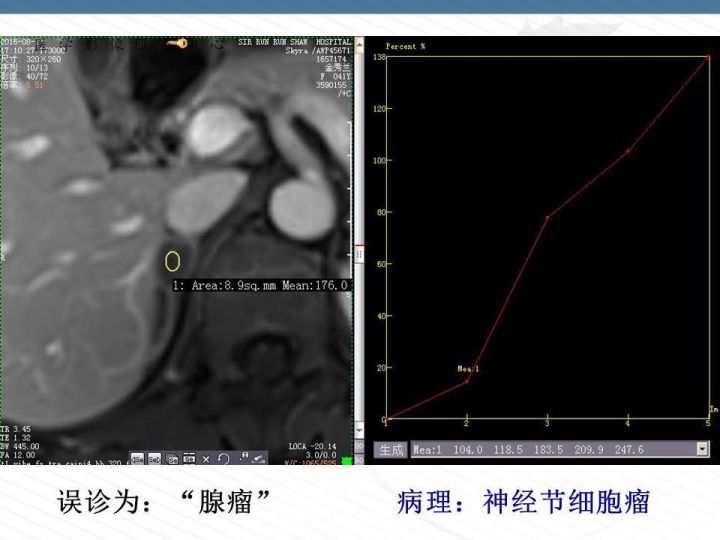
Task: Click the caption '误诊为：“腺瘤”'
Action: 163,502
